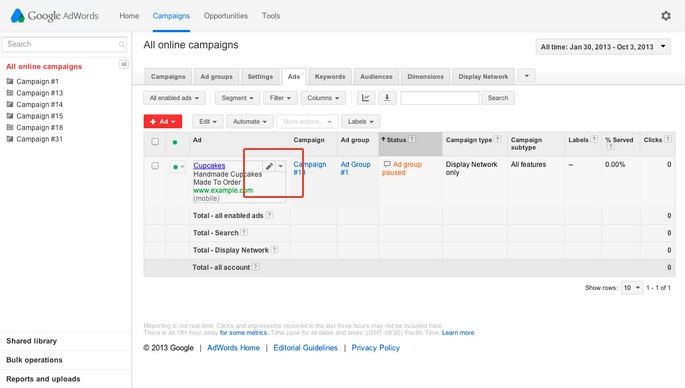Select All online campaigns in sidebar
The image size is (685, 388).
(44, 66)
